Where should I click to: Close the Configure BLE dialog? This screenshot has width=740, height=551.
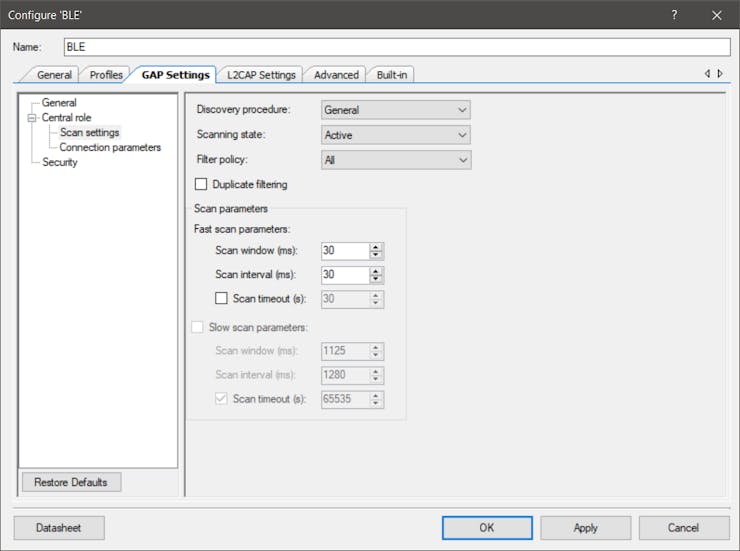(716, 15)
